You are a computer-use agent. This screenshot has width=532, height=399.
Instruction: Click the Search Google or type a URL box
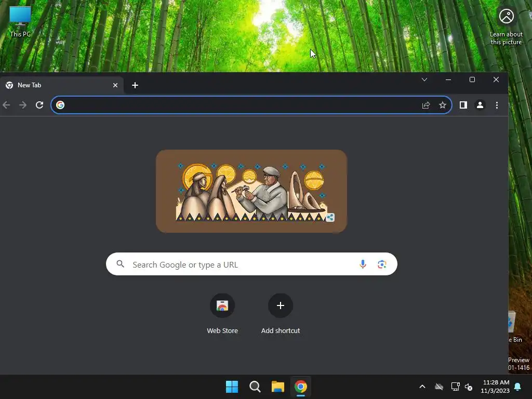[251, 264]
